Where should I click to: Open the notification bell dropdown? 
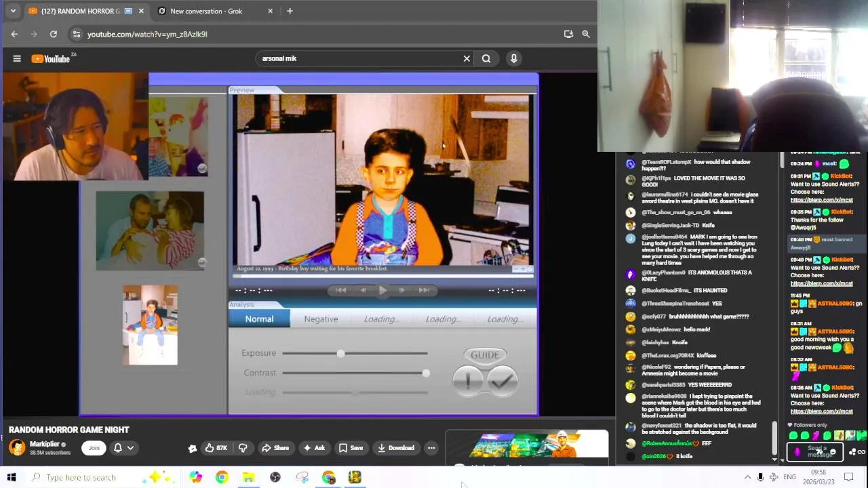click(x=123, y=447)
